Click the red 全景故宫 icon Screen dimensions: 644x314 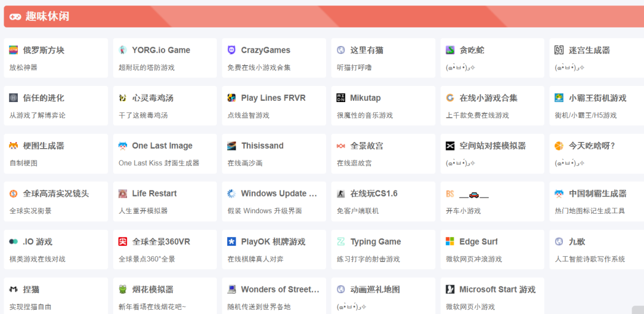341,146
